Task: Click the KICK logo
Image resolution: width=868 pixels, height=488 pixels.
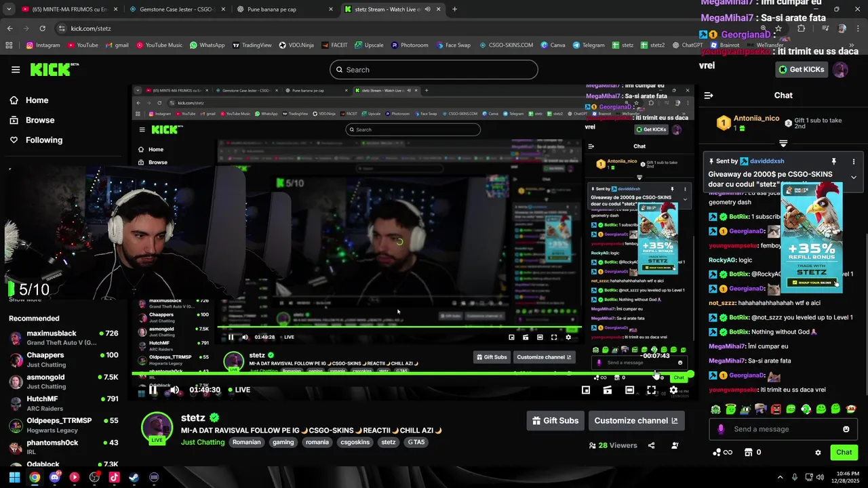Action: [54, 69]
